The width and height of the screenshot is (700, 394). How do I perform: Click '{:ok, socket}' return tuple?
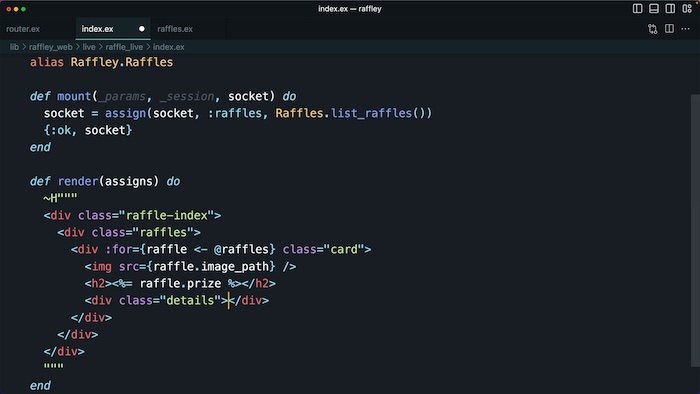88,130
